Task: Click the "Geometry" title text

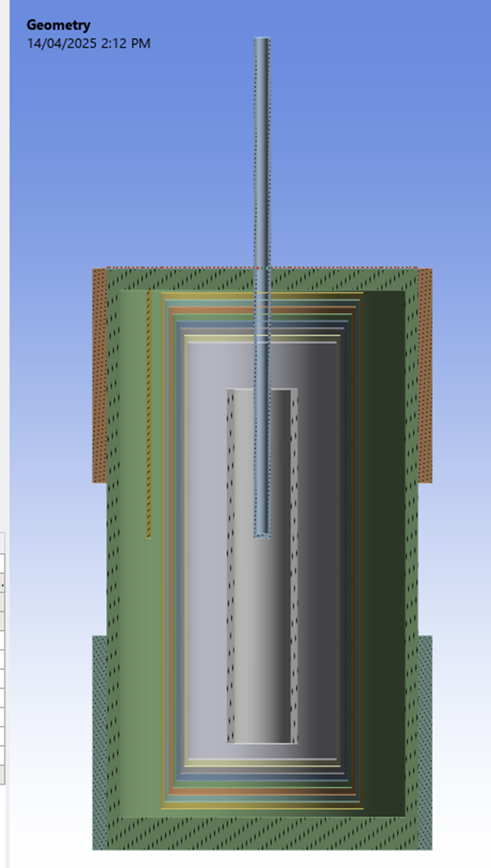Action: pyautogui.click(x=59, y=25)
